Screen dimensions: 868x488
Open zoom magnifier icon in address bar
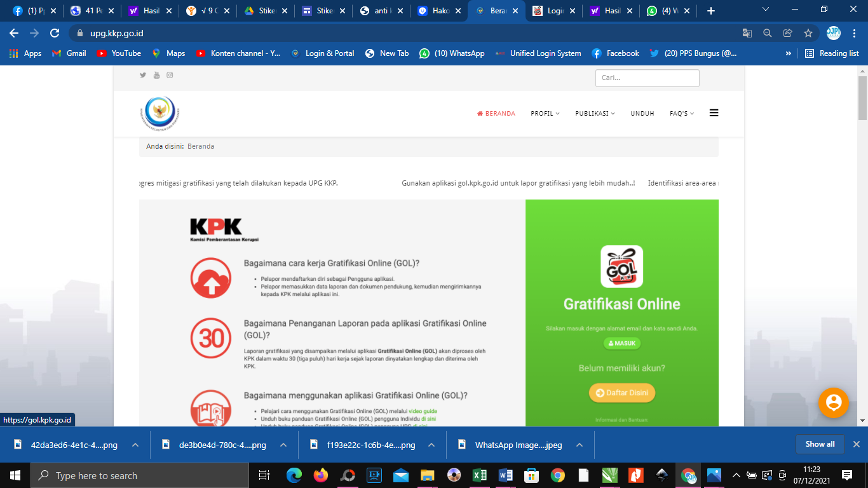click(767, 33)
